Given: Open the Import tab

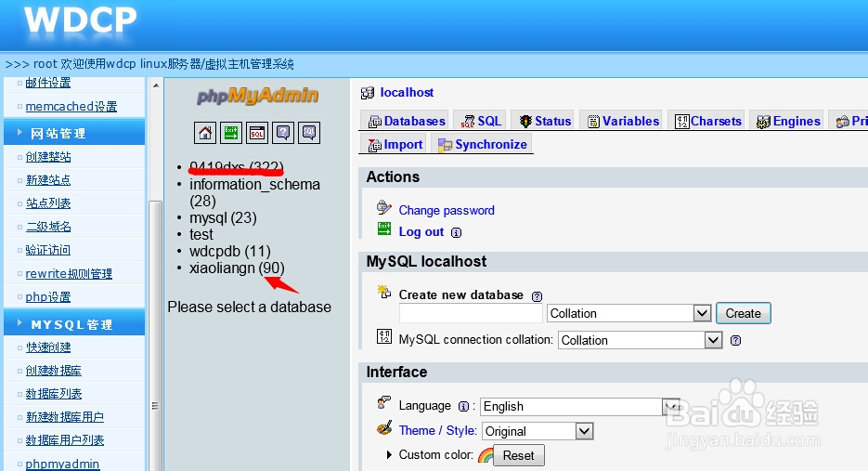Looking at the screenshot, I should (x=395, y=145).
